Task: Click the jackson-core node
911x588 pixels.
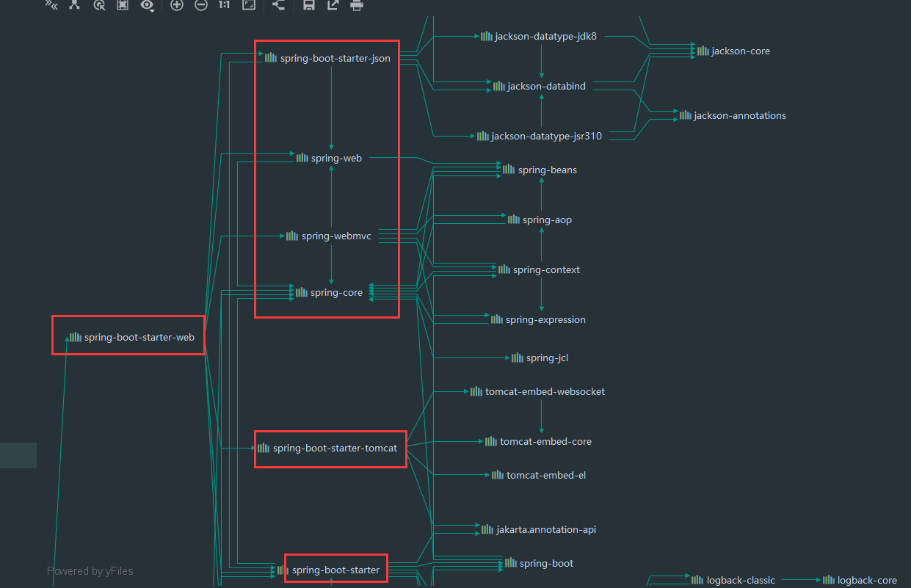Action: pyautogui.click(x=733, y=51)
